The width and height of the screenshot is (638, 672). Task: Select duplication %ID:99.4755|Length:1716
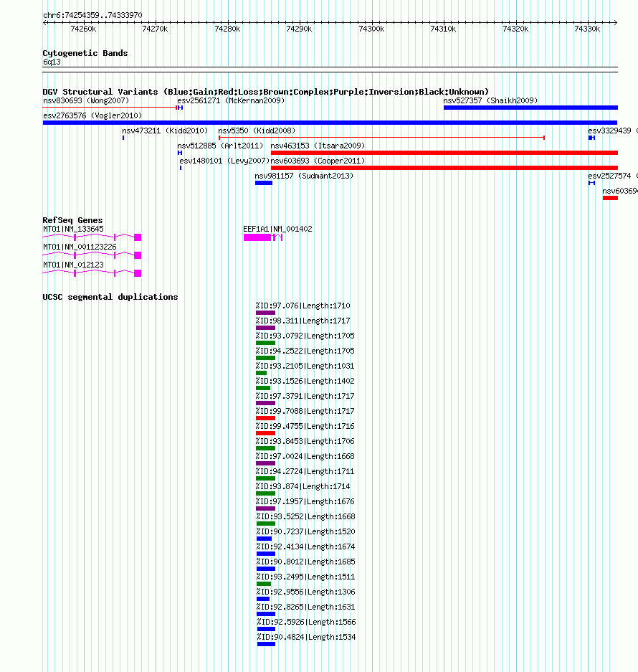coord(305,427)
